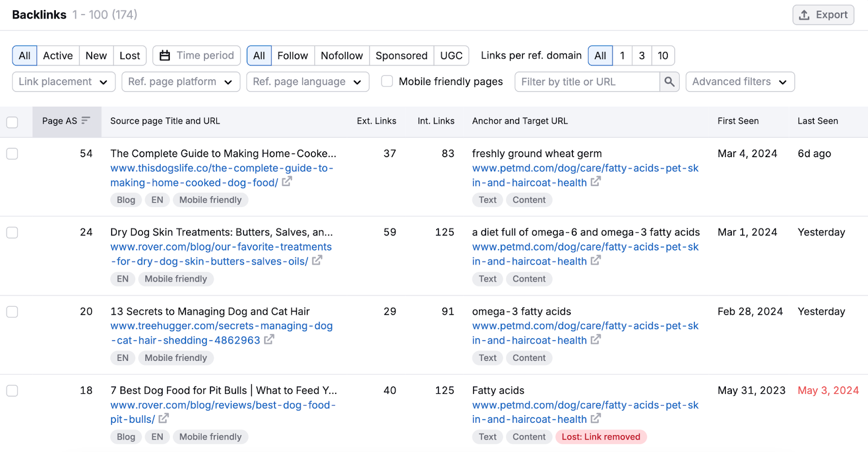868x452 pixels.
Task: Click the Int. Links column header
Action: 436,121
